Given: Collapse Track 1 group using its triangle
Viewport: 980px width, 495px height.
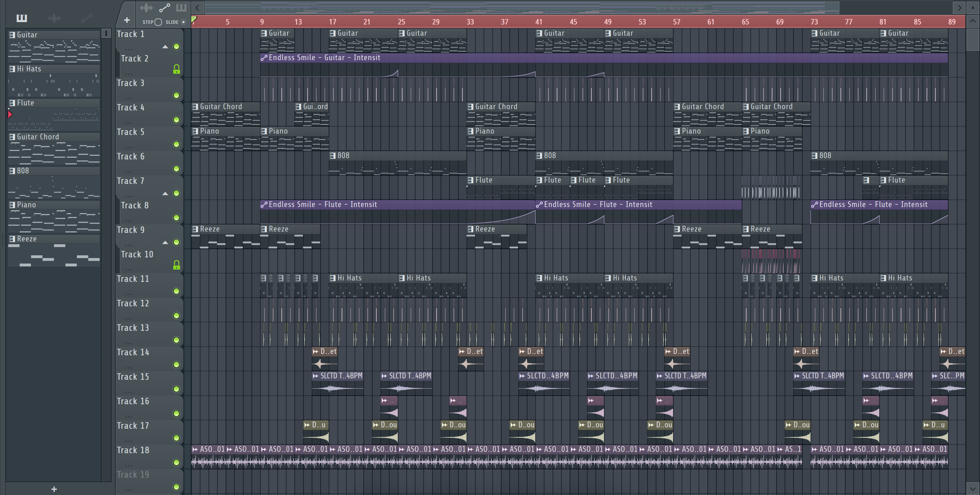Looking at the screenshot, I should [x=165, y=47].
